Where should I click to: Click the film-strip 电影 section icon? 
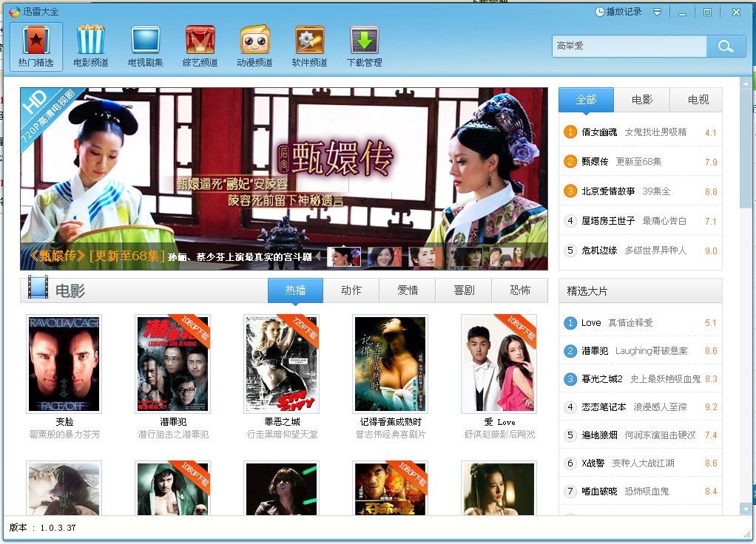pyautogui.click(x=38, y=287)
